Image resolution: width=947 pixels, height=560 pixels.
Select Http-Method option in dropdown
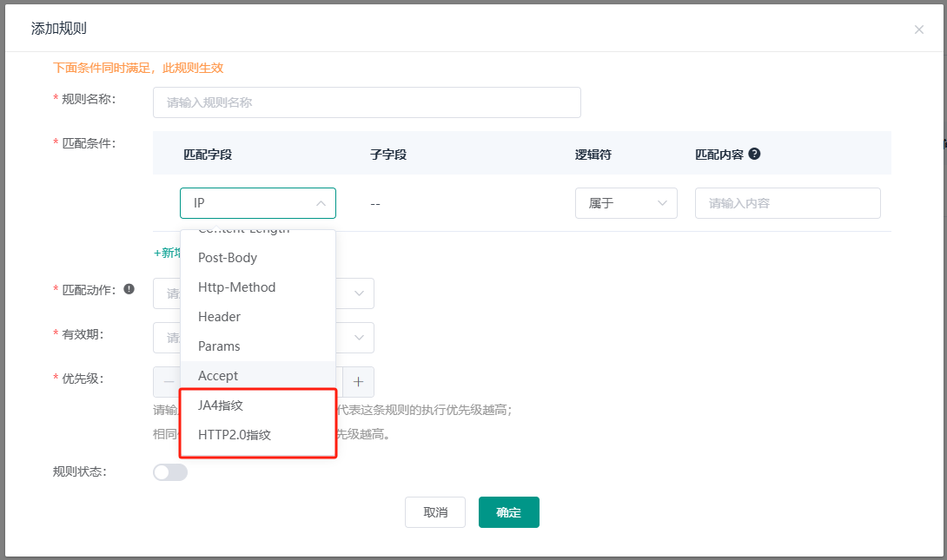[236, 287]
